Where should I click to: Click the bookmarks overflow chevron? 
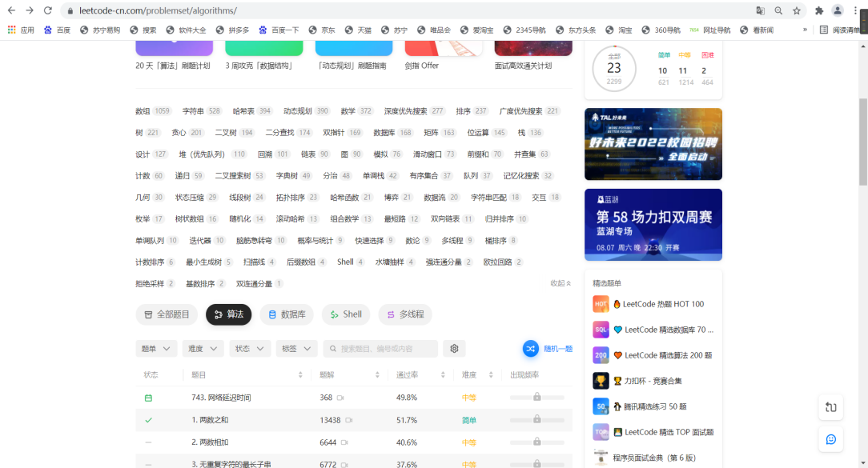[x=805, y=30]
